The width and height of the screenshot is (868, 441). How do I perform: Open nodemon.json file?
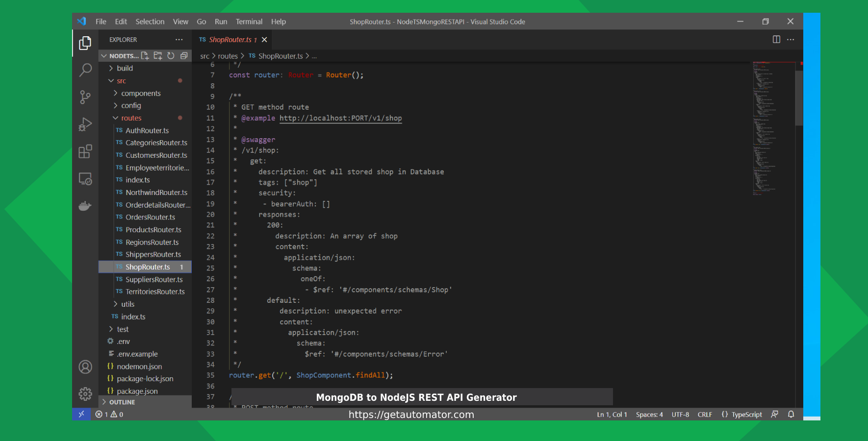click(x=139, y=367)
